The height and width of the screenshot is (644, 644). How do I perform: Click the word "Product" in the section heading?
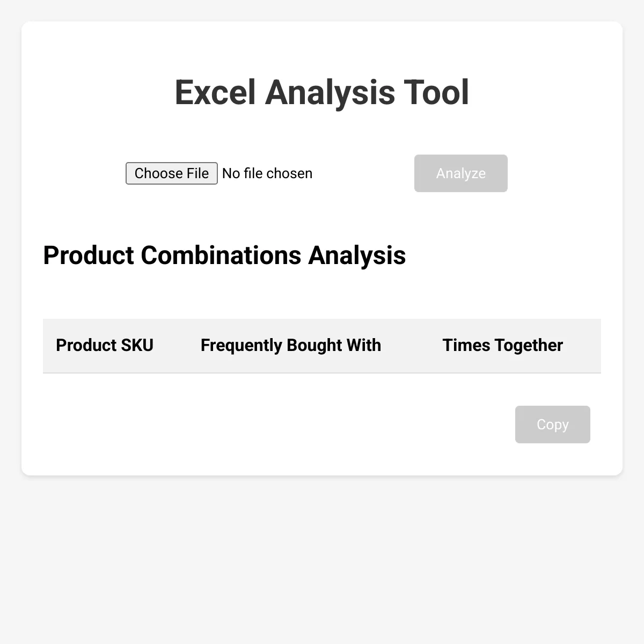[89, 255]
